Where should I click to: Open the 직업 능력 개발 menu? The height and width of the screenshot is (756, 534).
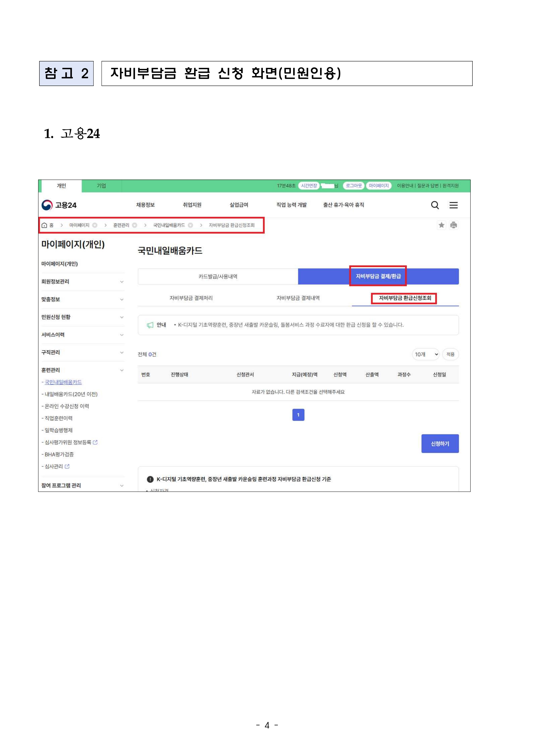(291, 205)
